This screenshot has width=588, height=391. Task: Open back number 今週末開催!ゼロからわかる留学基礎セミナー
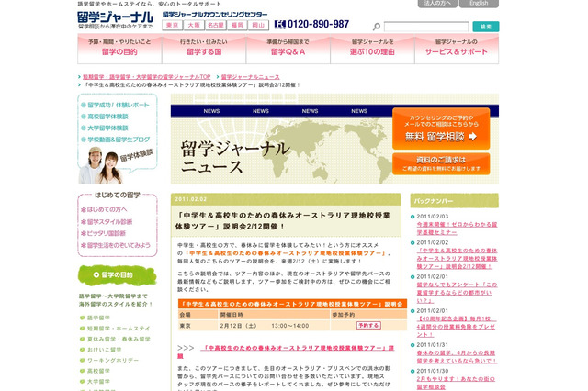point(457,229)
